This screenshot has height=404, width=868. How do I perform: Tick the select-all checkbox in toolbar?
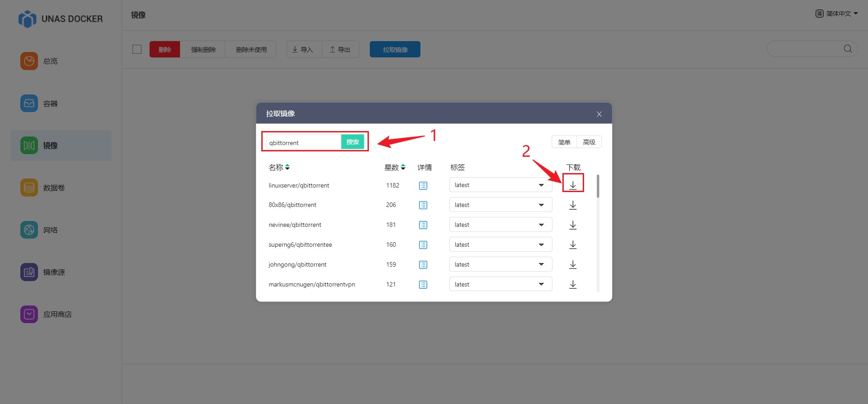coord(137,49)
